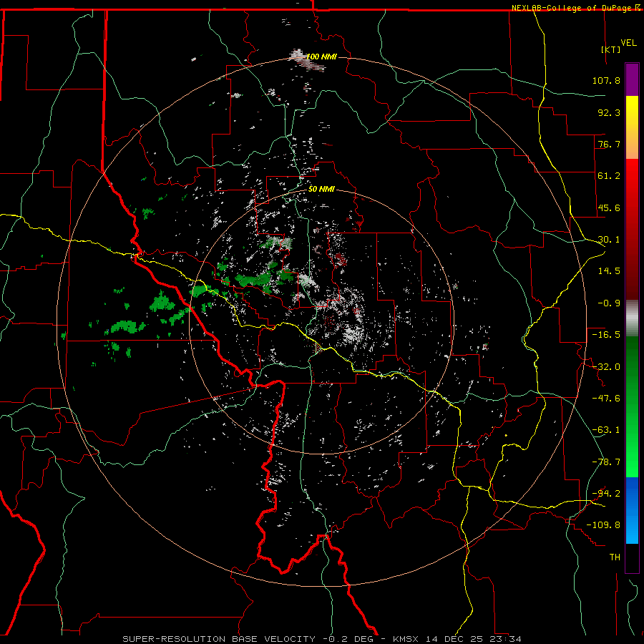The image size is (644, 644).
Task: Click the 30.1 velocity scale value
Action: point(609,240)
